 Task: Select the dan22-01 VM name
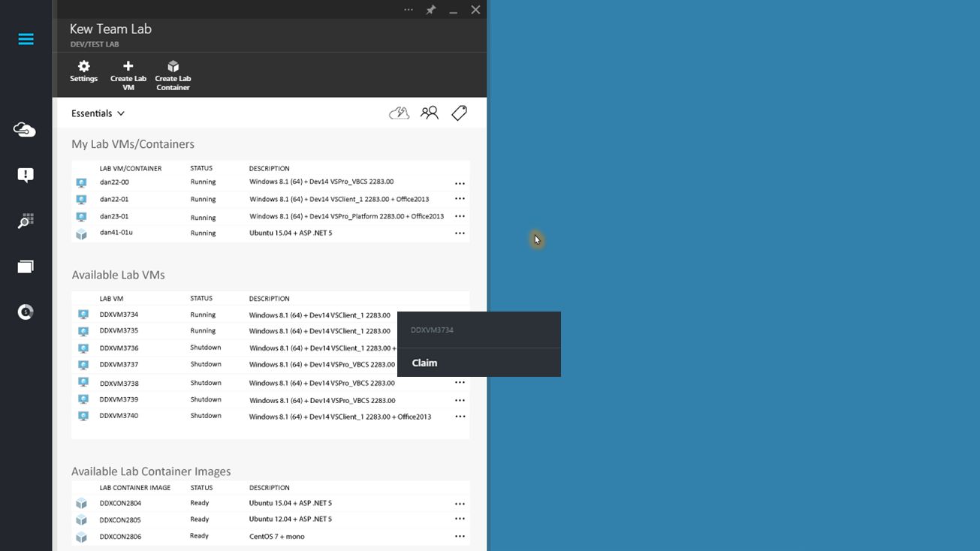(x=114, y=199)
